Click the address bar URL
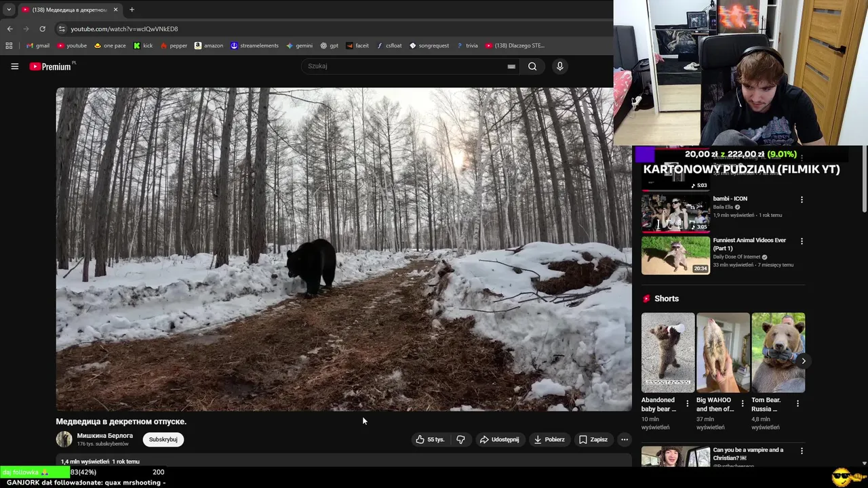This screenshot has width=868, height=488. (x=124, y=29)
